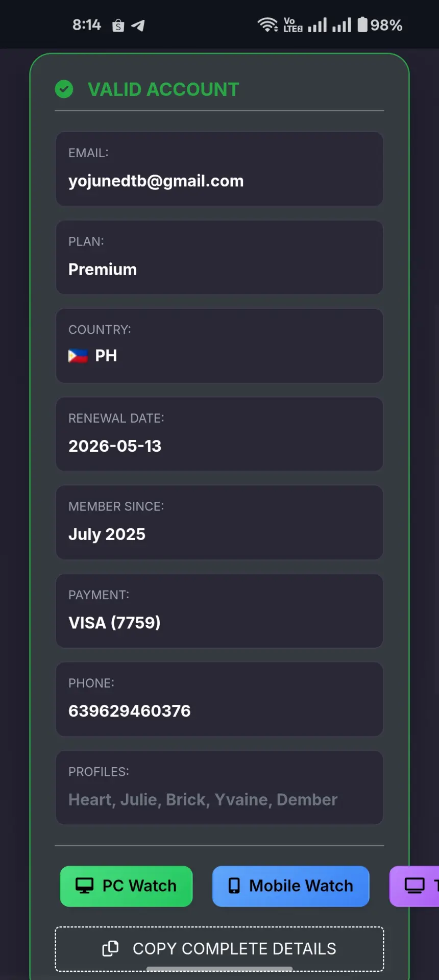Click the phone icon in Mobile Watch
Viewport: 439px width, 980px height.
click(x=234, y=886)
